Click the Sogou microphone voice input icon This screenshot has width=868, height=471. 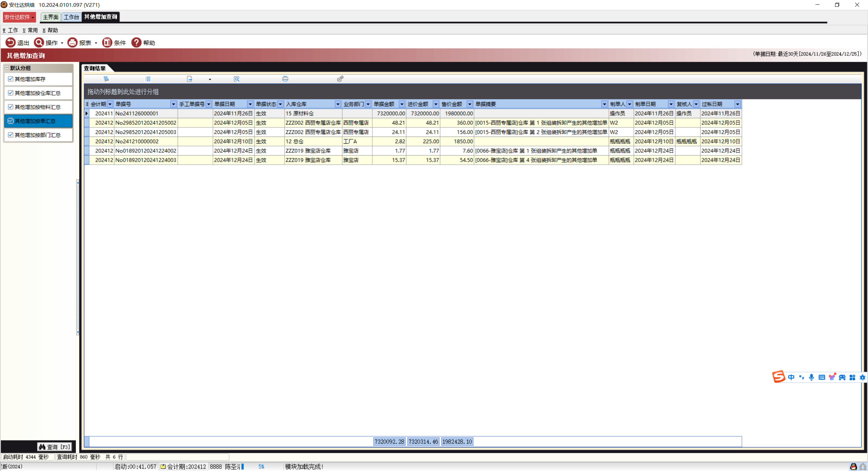click(811, 377)
